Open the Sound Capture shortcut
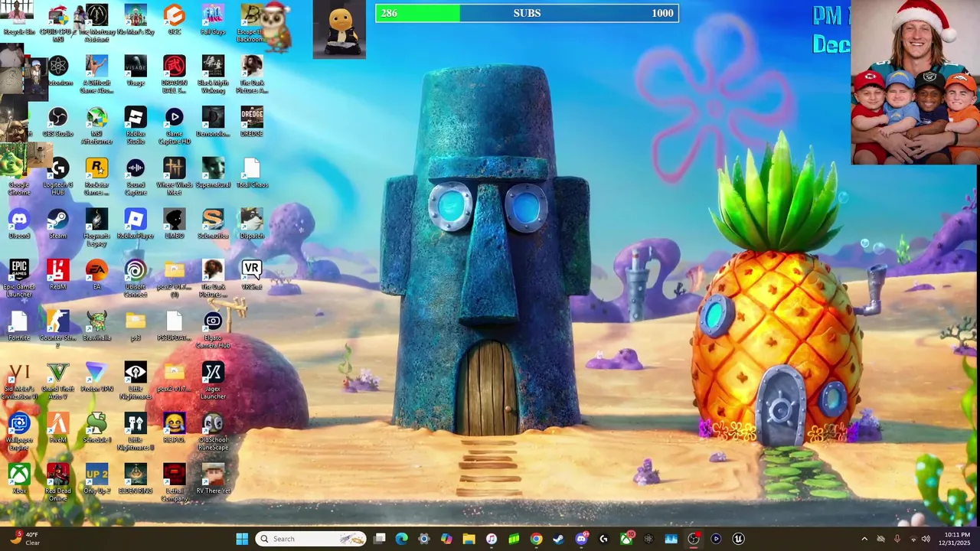This screenshot has height=551, width=980. point(136,177)
